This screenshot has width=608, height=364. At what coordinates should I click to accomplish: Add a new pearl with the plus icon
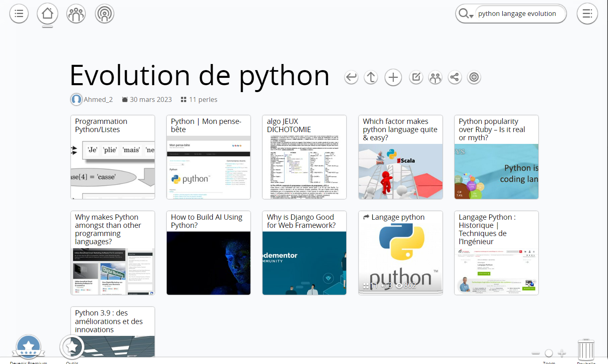click(x=393, y=77)
